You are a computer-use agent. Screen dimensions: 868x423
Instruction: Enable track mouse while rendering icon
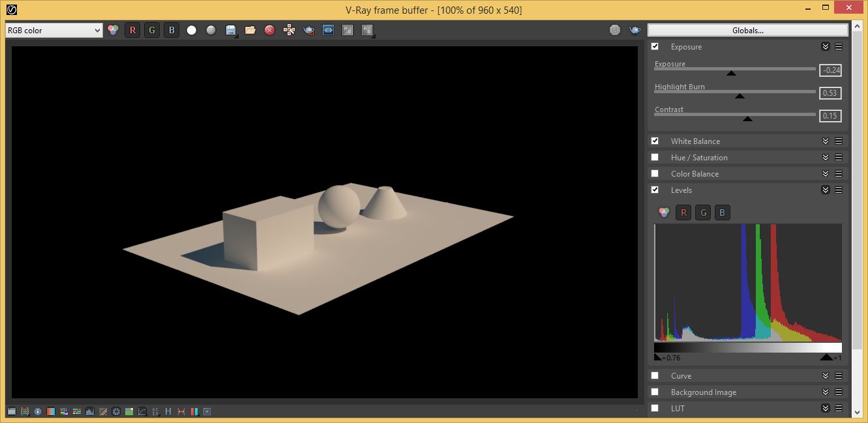[289, 30]
